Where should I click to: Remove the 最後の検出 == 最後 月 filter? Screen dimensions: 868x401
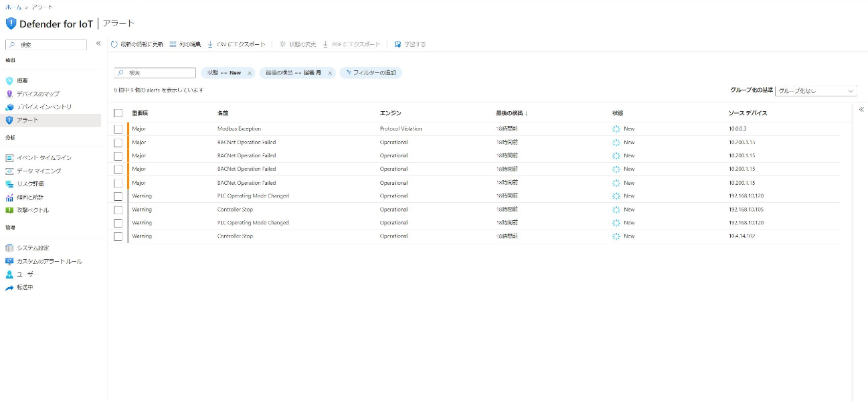point(330,73)
